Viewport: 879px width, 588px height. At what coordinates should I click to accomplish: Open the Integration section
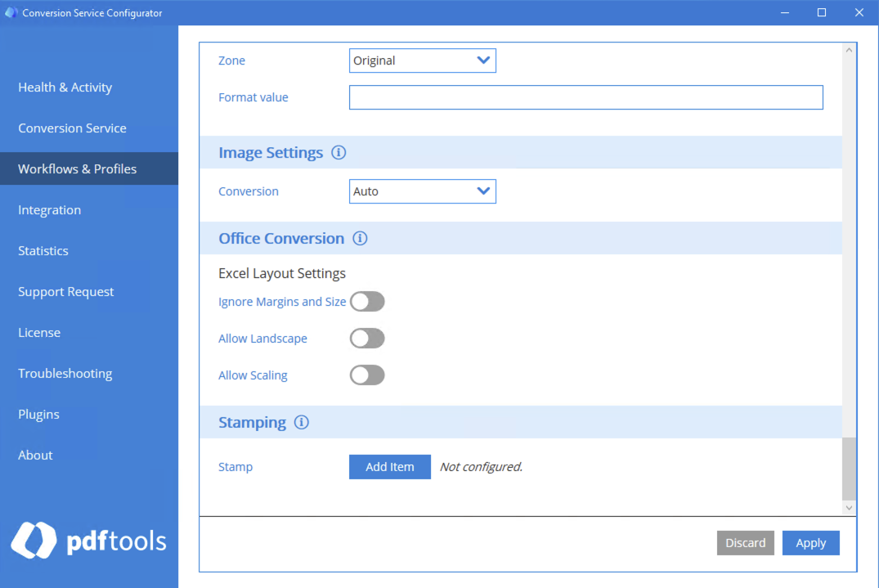click(49, 209)
